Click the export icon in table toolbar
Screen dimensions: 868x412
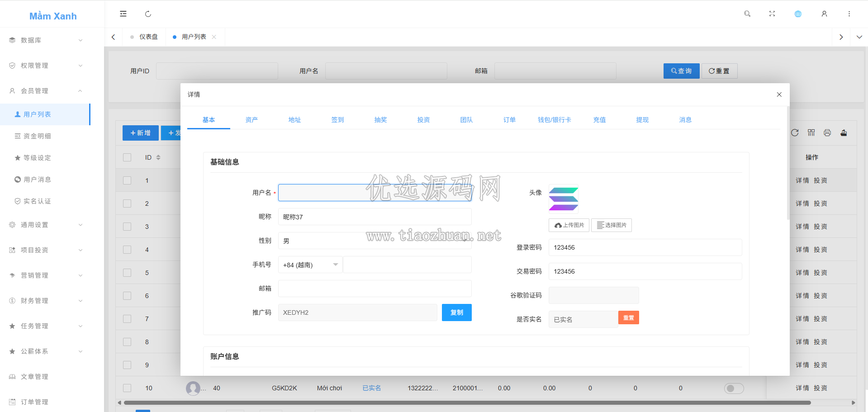(844, 133)
